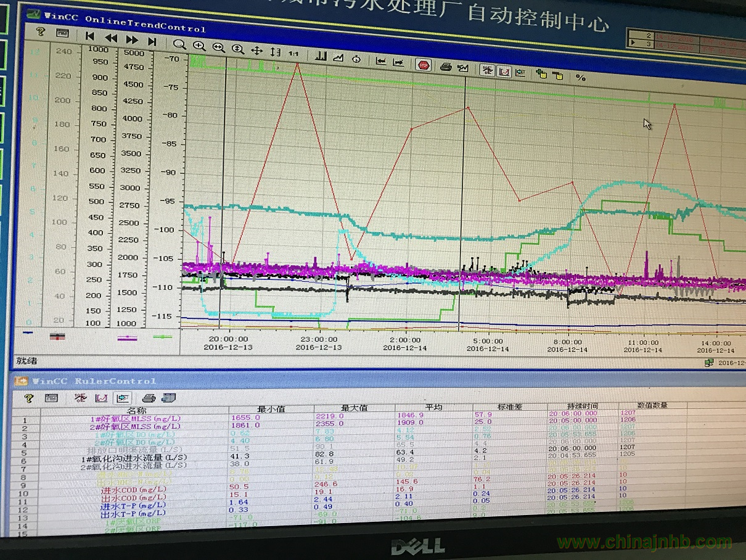Click the 最小值 column header
The image size is (746, 560).
[x=272, y=410]
